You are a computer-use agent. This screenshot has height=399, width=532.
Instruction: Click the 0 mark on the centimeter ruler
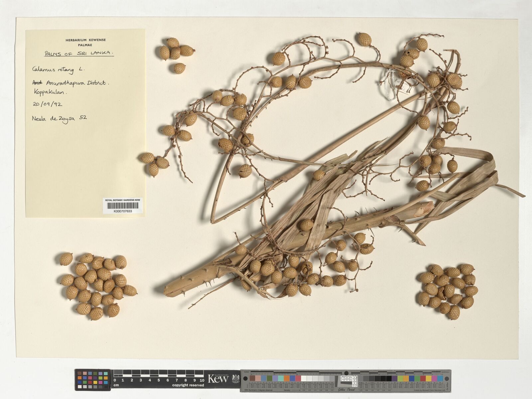pos(115,380)
